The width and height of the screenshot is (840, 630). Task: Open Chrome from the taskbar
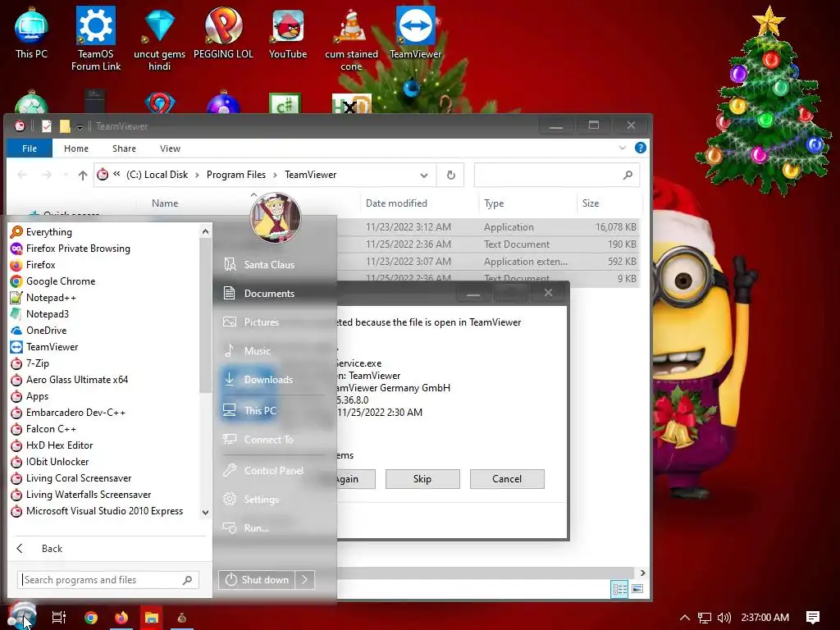click(x=91, y=618)
